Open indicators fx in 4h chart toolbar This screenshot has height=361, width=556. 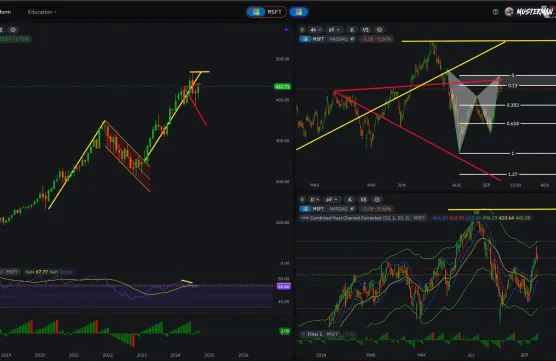(351, 30)
